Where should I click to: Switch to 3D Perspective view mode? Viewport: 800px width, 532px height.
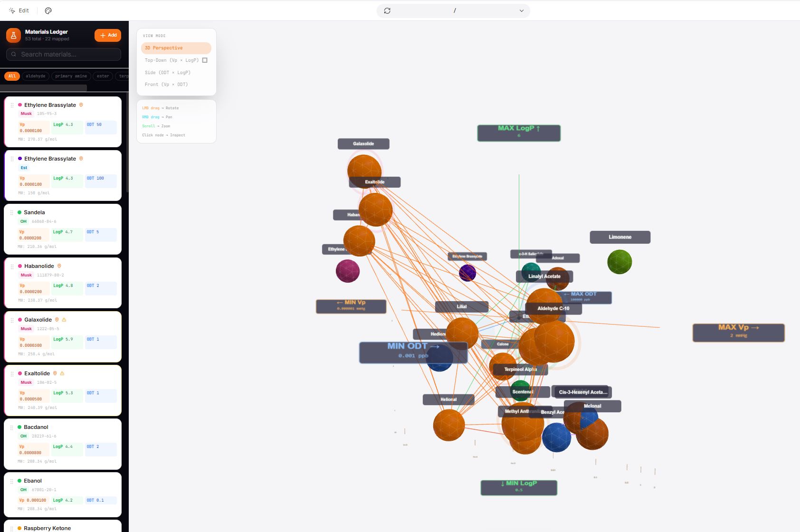[x=176, y=48]
